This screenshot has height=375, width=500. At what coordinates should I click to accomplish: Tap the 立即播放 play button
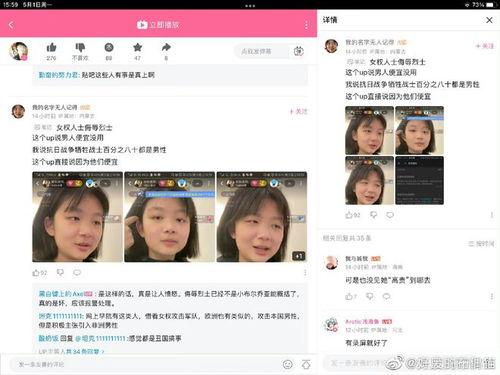point(158,25)
